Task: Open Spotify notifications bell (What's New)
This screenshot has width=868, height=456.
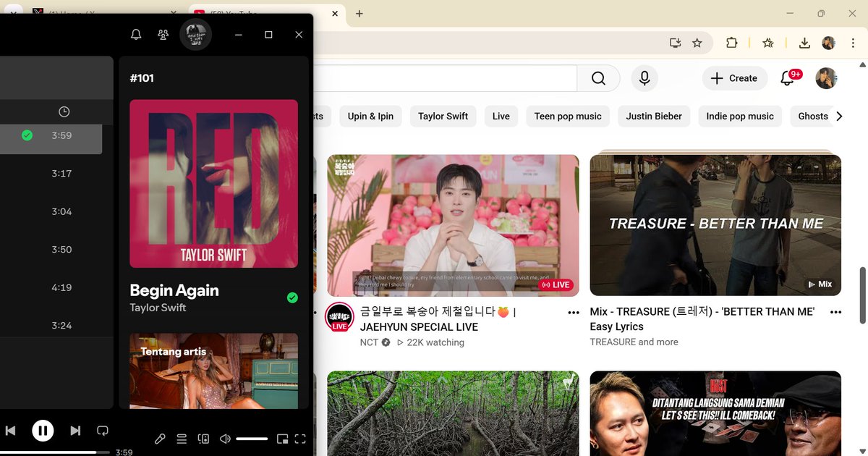Action: 136,35
